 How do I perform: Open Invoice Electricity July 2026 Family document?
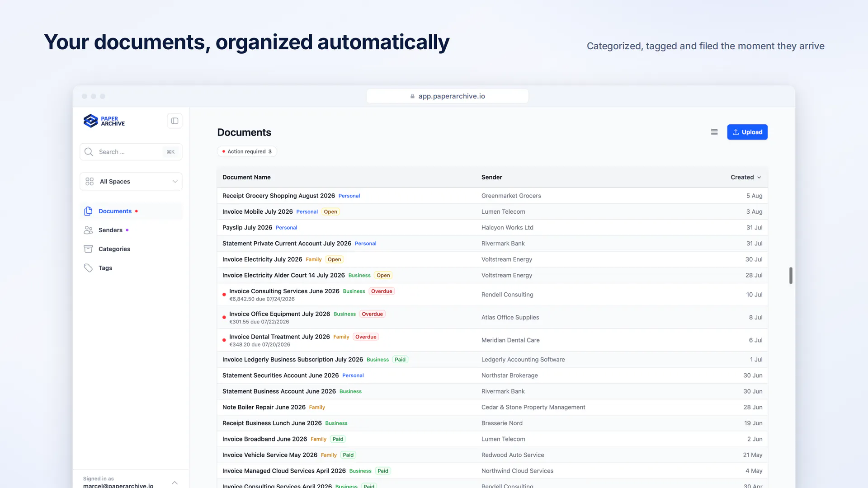pos(262,259)
